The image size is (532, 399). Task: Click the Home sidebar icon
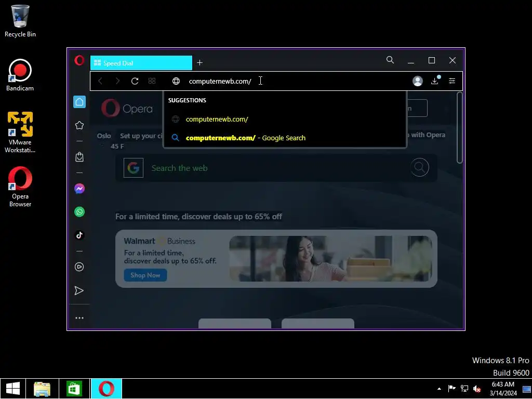[79, 102]
